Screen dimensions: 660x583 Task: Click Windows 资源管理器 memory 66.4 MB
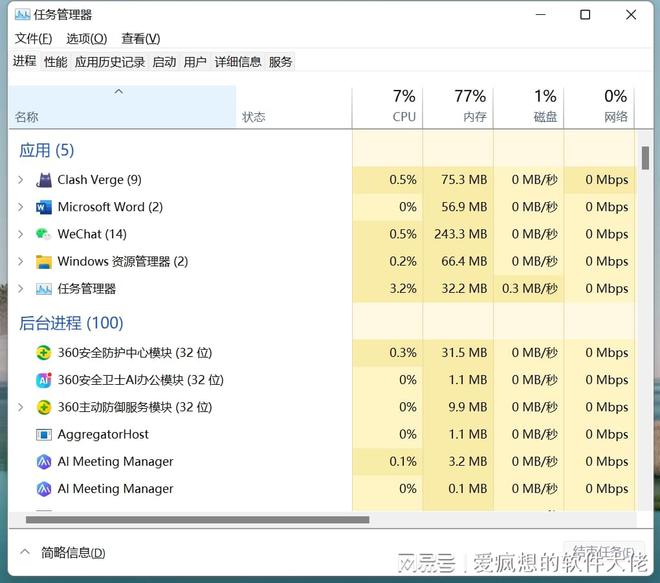pos(464,261)
